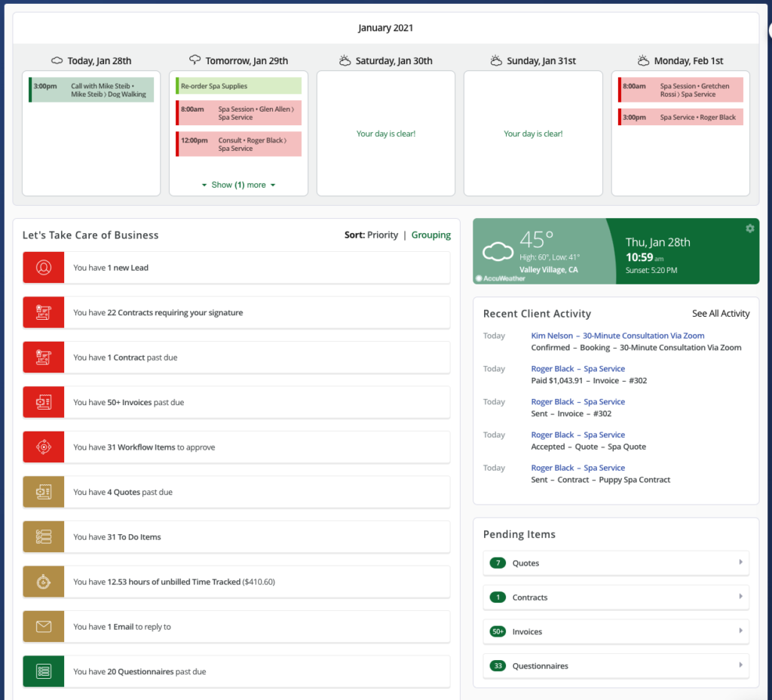The image size is (772, 700).
Task: Click the unbilled Time Tracked clock icon
Action: pyautogui.click(x=44, y=582)
